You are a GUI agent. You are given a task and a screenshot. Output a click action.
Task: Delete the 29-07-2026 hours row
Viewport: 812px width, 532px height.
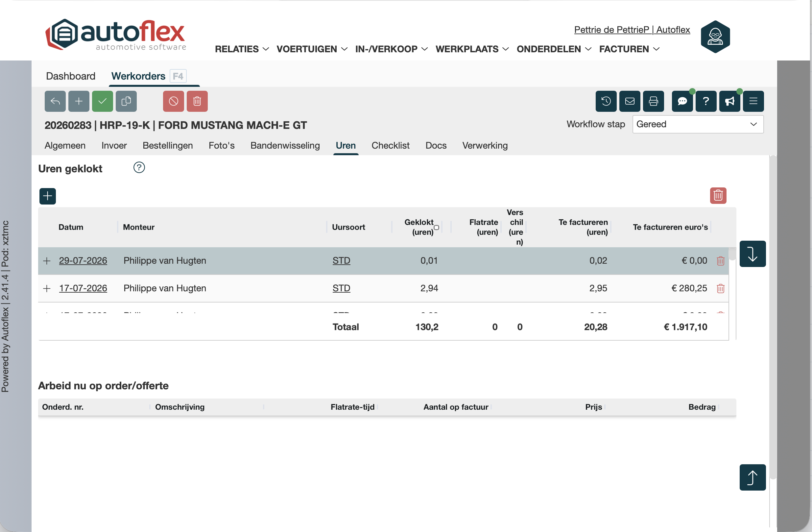720,261
